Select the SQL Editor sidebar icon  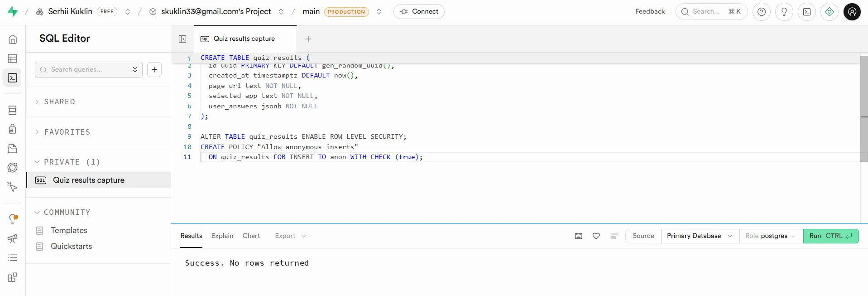pyautogui.click(x=13, y=78)
